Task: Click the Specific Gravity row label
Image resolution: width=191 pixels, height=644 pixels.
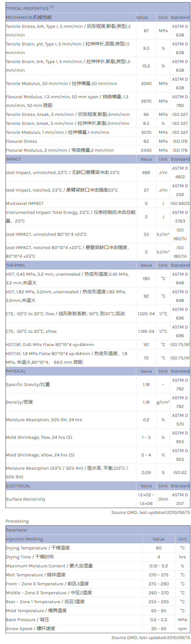Action: pyautogui.click(x=28, y=384)
